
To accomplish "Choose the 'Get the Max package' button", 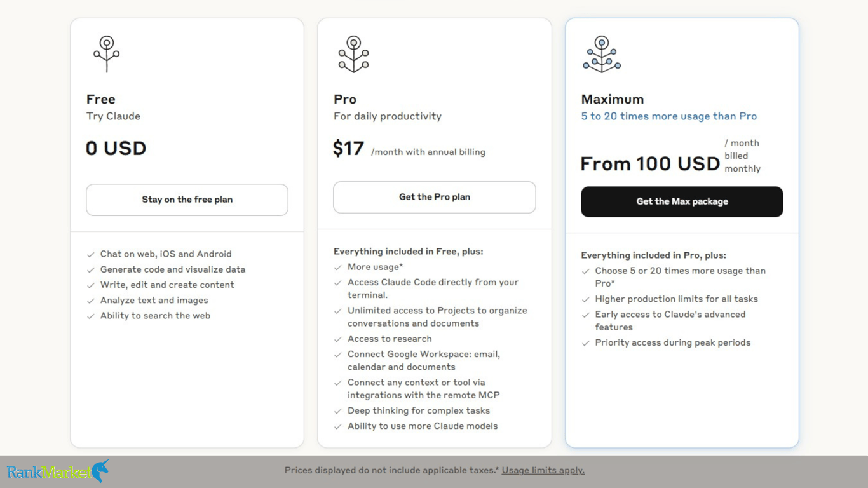I will coord(682,201).
